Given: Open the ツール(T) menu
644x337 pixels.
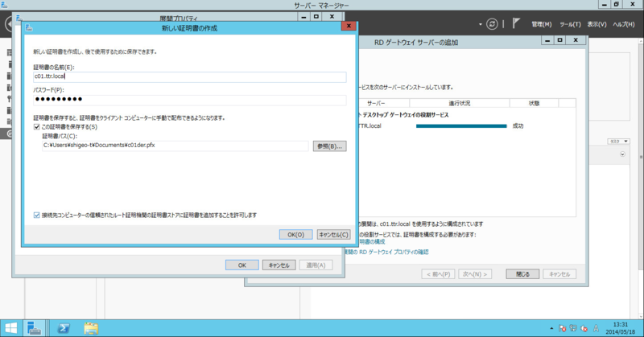Looking at the screenshot, I should click(x=570, y=24).
